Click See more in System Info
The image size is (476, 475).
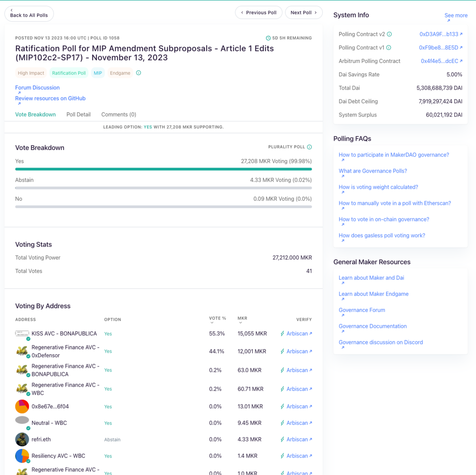coord(456,15)
